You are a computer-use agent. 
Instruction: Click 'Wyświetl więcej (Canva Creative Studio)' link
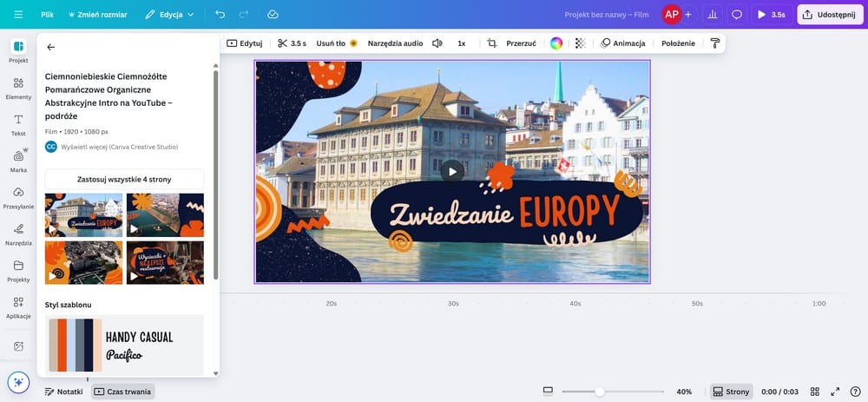[119, 147]
